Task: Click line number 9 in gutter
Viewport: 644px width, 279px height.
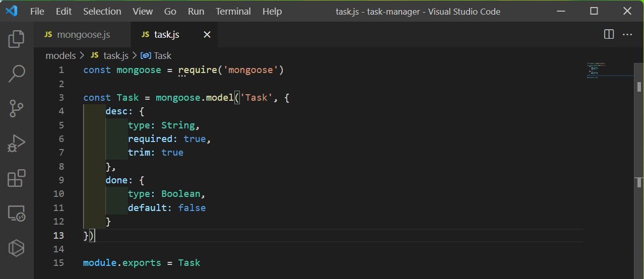Action: [x=61, y=180]
